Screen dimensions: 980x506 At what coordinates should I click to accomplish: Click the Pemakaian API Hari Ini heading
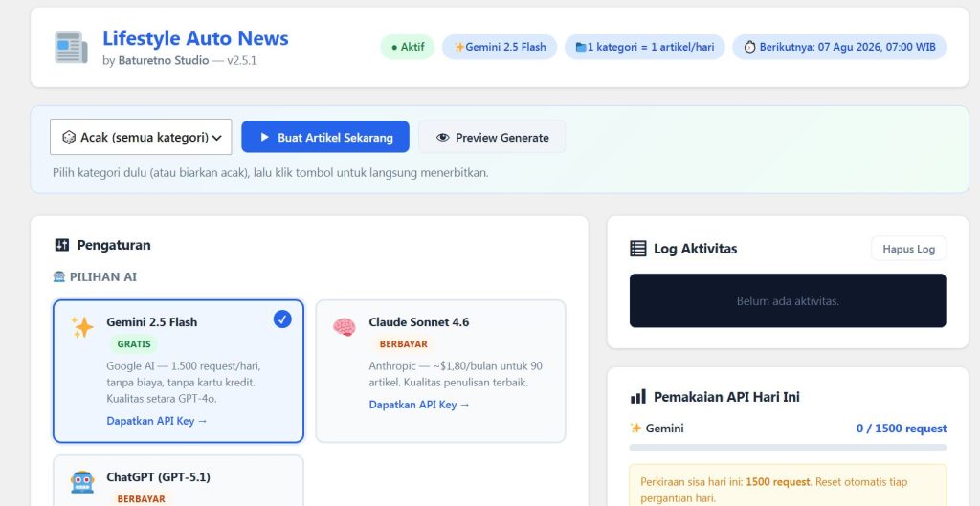pos(727,397)
